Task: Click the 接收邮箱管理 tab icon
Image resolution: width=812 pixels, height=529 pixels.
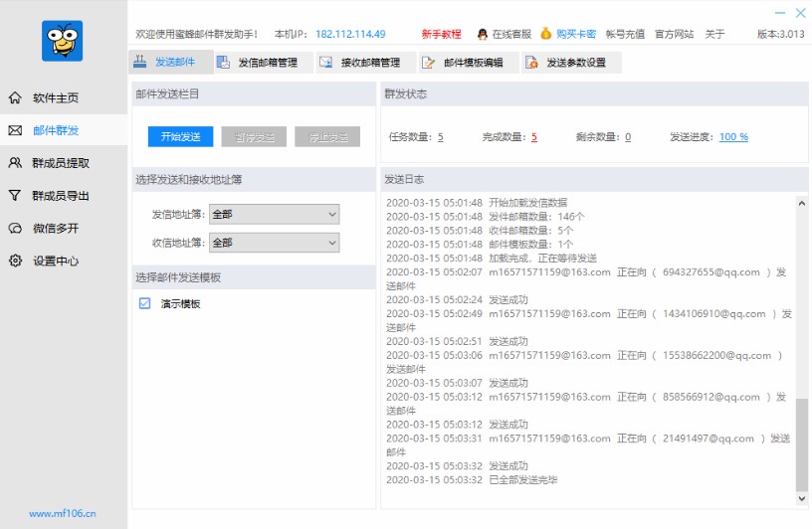Action: tap(325, 62)
